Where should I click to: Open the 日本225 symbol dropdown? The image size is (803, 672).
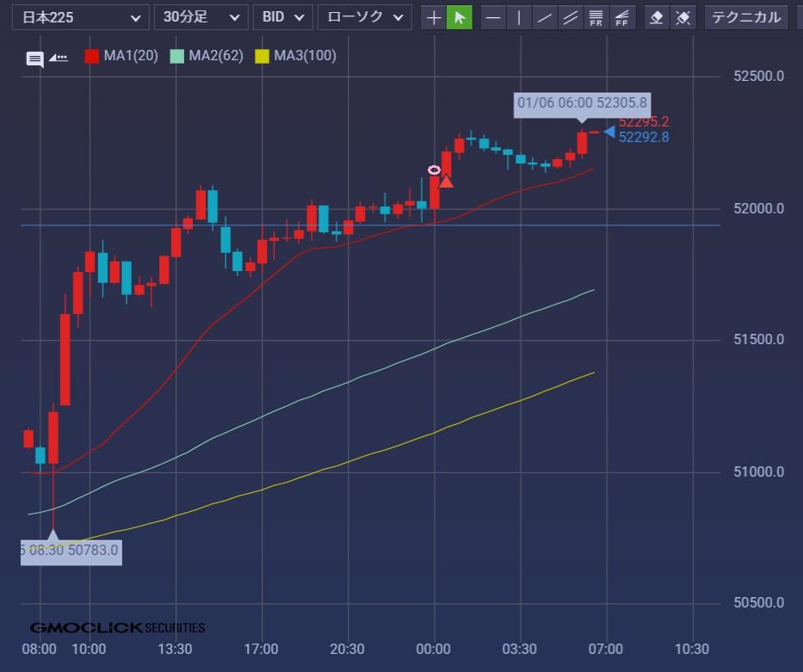point(80,17)
